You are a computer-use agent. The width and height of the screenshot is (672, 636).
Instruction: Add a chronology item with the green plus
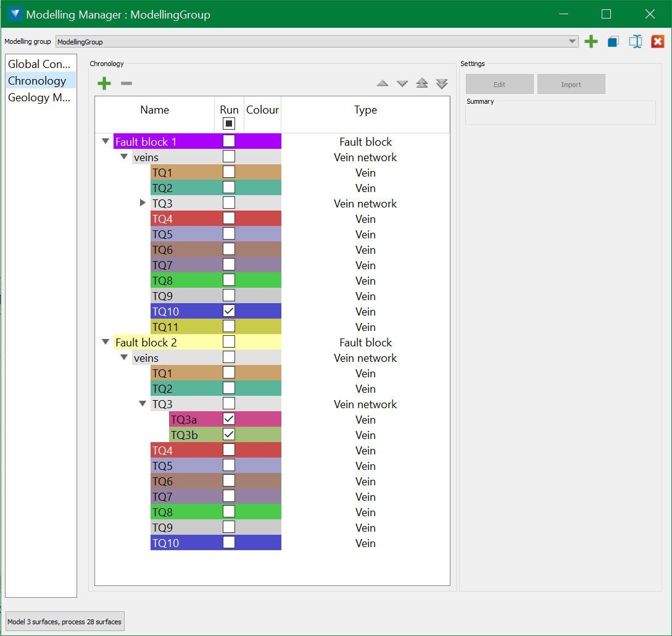click(104, 83)
